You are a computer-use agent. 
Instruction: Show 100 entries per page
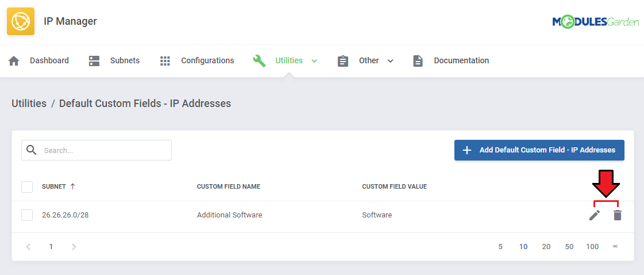click(x=592, y=247)
